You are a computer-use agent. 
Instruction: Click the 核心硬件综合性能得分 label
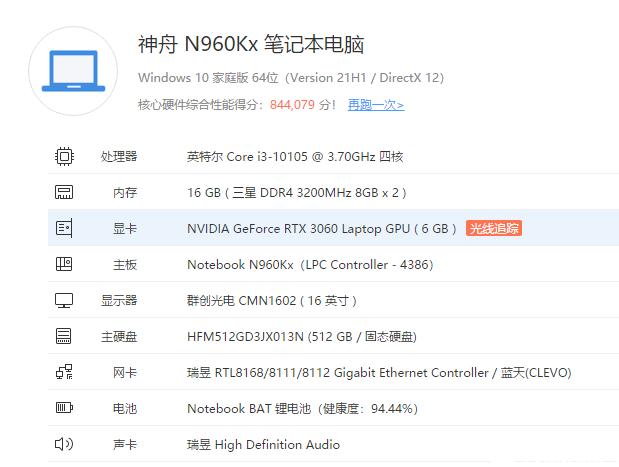pos(201,105)
